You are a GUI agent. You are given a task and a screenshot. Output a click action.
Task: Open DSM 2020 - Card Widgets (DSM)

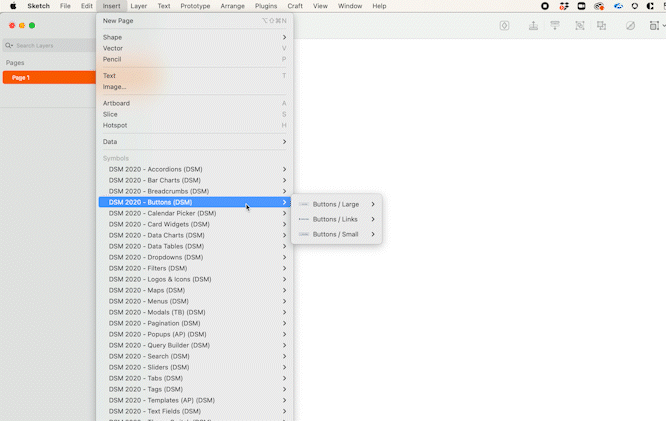195,224
